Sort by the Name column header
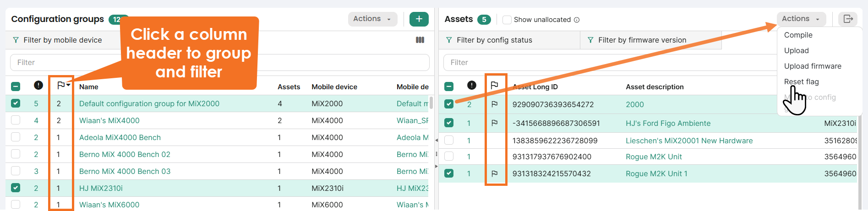 [x=88, y=87]
